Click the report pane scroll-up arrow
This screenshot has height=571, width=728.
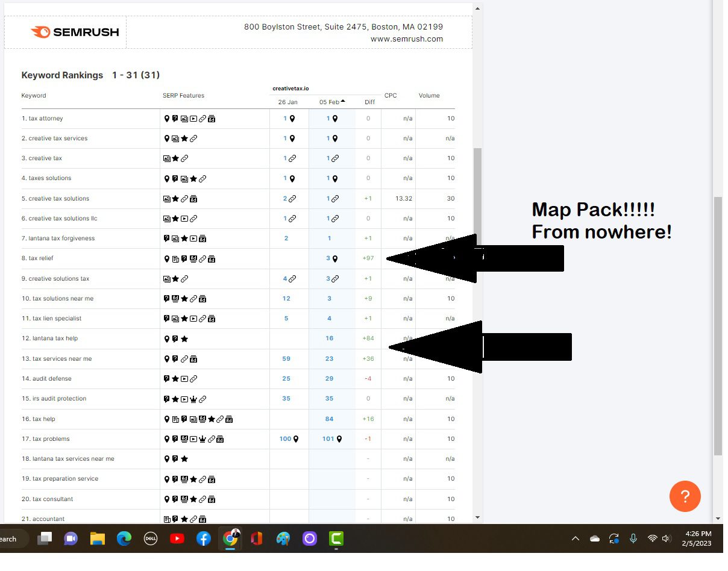pos(478,8)
